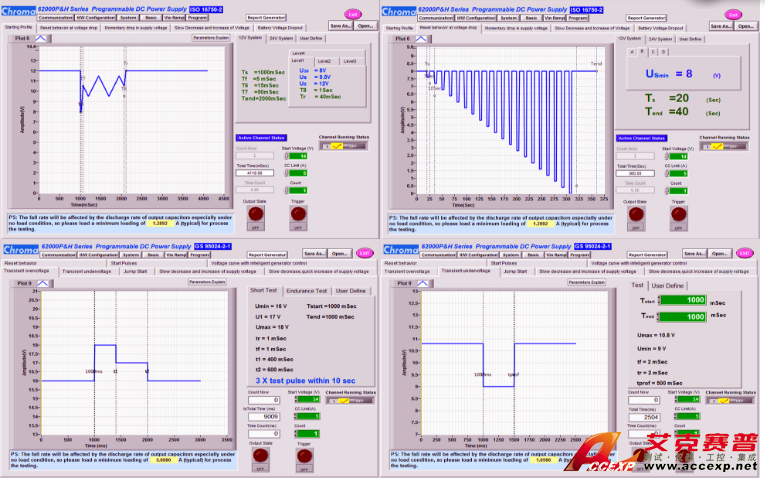Click Report Generator button in top-left panel
This screenshot has width=765, height=478.
click(266, 17)
